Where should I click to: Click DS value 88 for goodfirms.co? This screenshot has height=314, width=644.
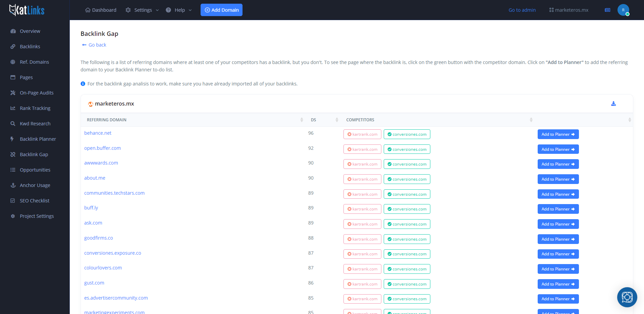311,238
